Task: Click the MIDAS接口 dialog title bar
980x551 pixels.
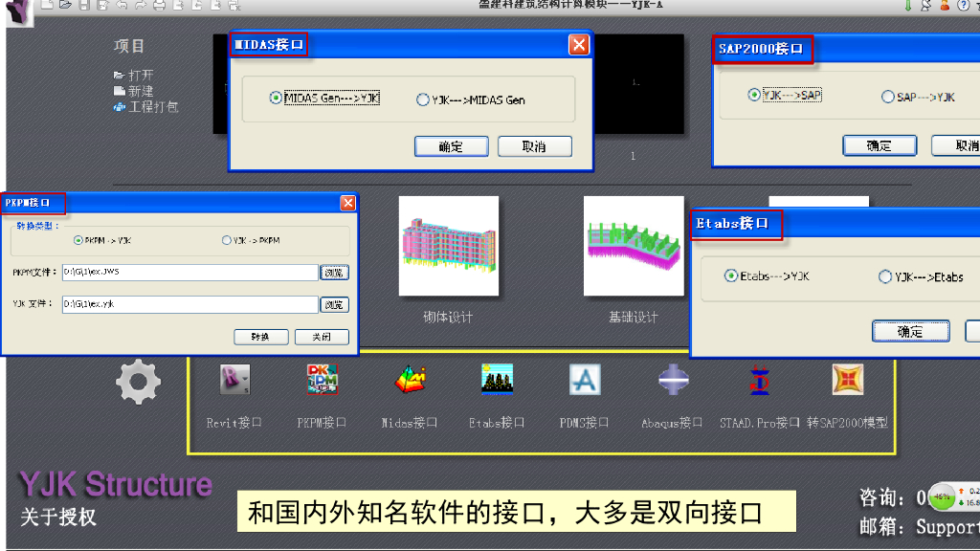Action: click(x=411, y=44)
